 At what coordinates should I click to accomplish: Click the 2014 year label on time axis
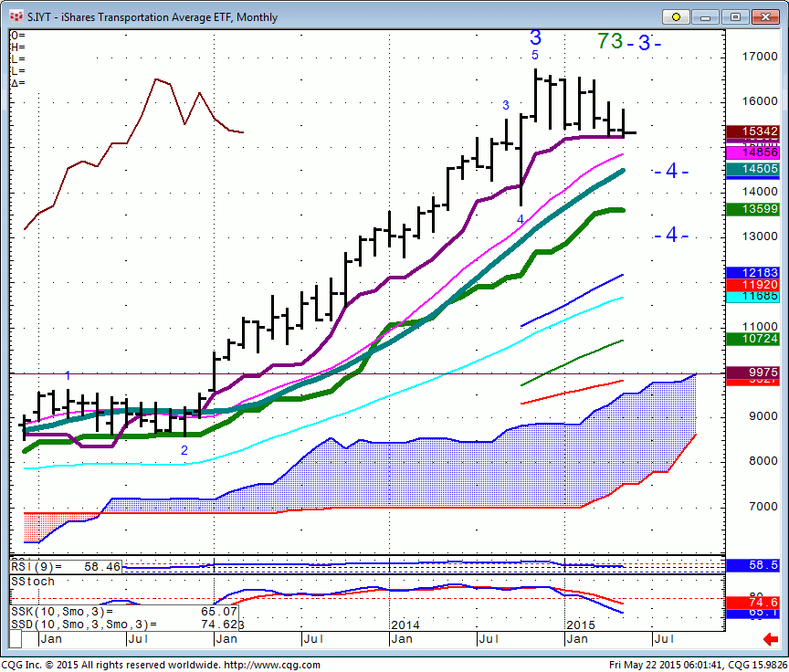[x=405, y=625]
